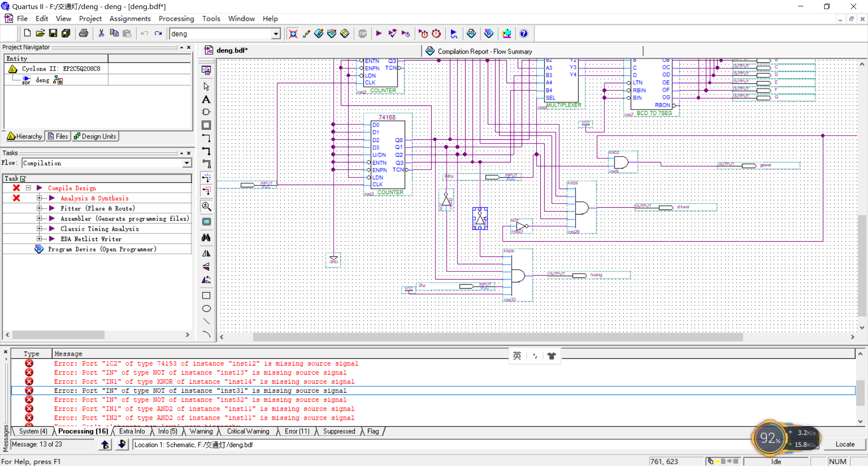Show the Error (11) messages tab
This screenshot has width=868, height=466.
coord(297,431)
